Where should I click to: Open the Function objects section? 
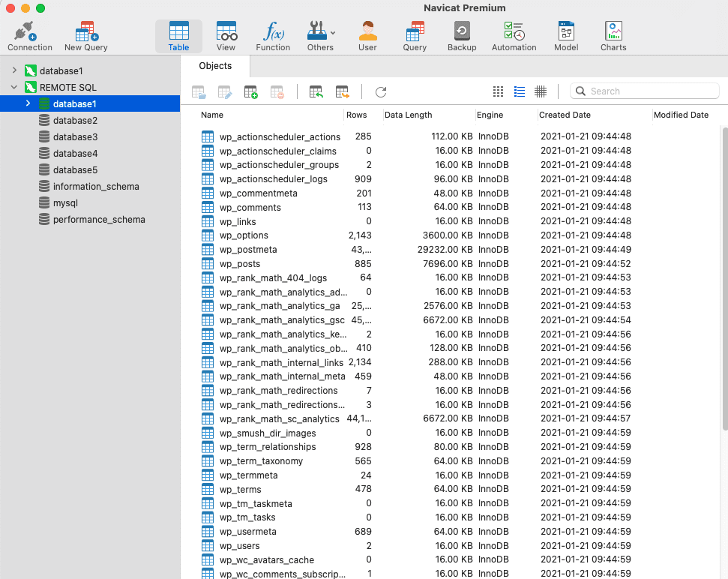tap(273, 36)
